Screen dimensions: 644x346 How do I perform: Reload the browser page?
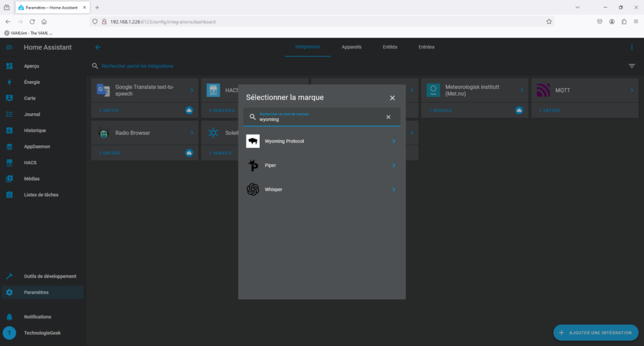32,22
